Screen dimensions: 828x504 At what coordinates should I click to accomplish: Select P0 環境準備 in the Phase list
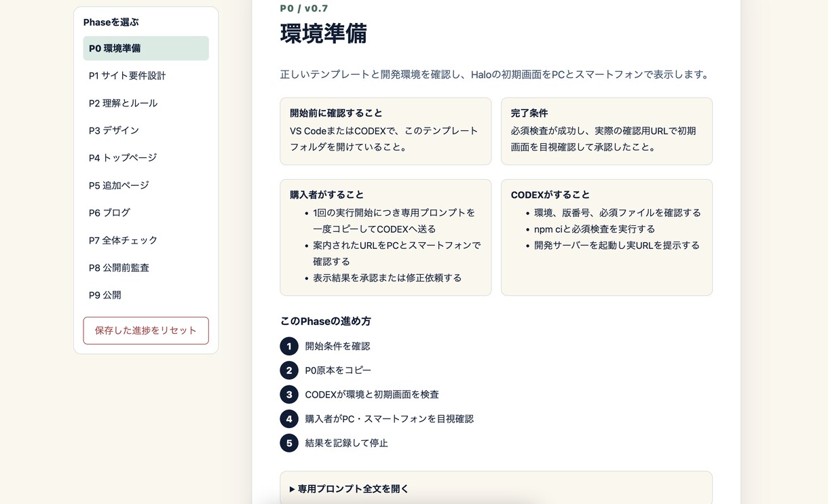coord(146,48)
